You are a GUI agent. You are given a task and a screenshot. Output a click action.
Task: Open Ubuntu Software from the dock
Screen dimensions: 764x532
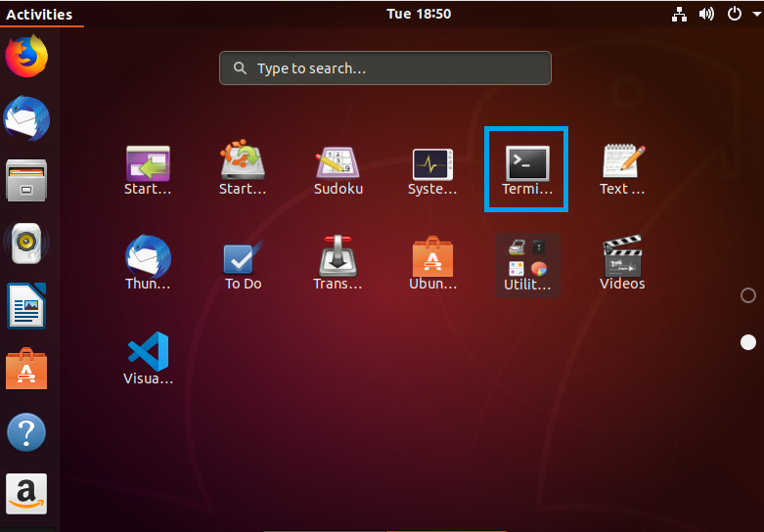pos(26,369)
